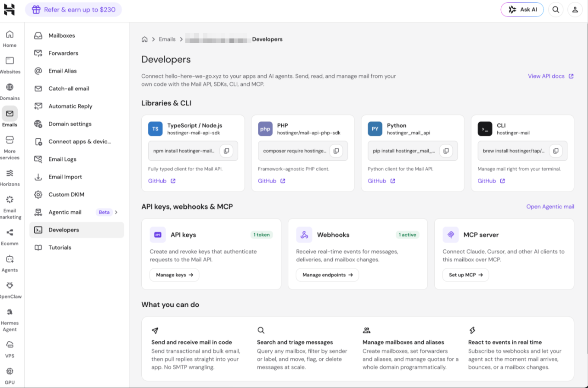Viewport: 588px width, 388px height.
Task: Click the Set up MCP button
Action: (466, 275)
